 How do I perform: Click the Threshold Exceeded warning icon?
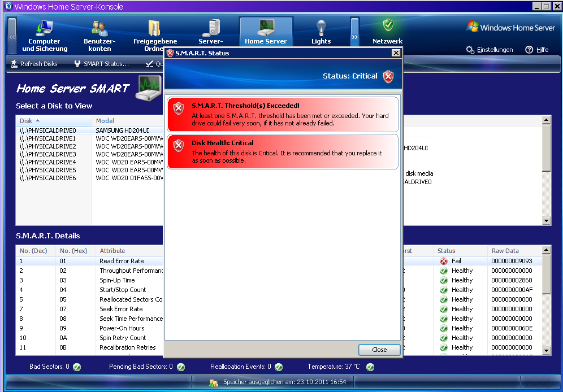pos(179,108)
